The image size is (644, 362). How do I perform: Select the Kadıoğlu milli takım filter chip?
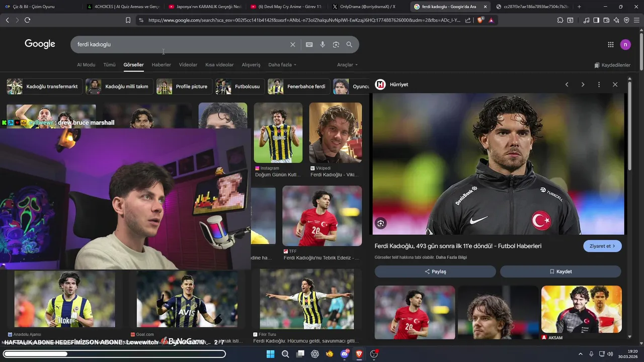pos(119,86)
